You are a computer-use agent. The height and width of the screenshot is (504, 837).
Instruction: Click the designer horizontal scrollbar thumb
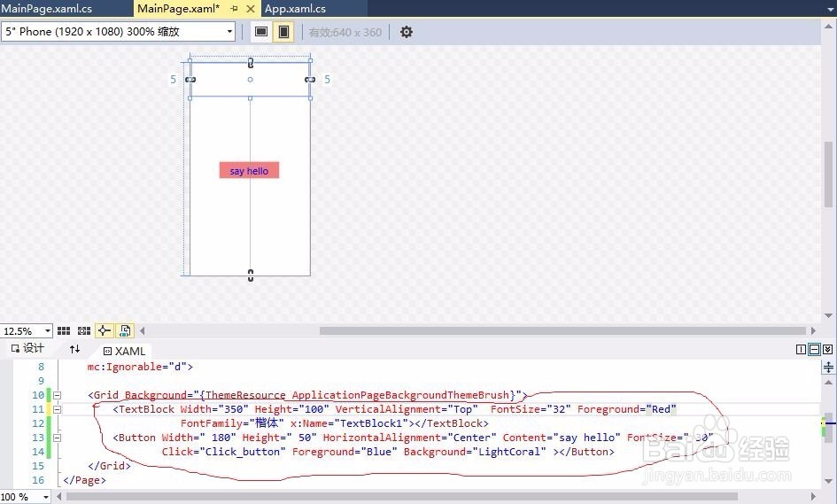[x=562, y=331]
